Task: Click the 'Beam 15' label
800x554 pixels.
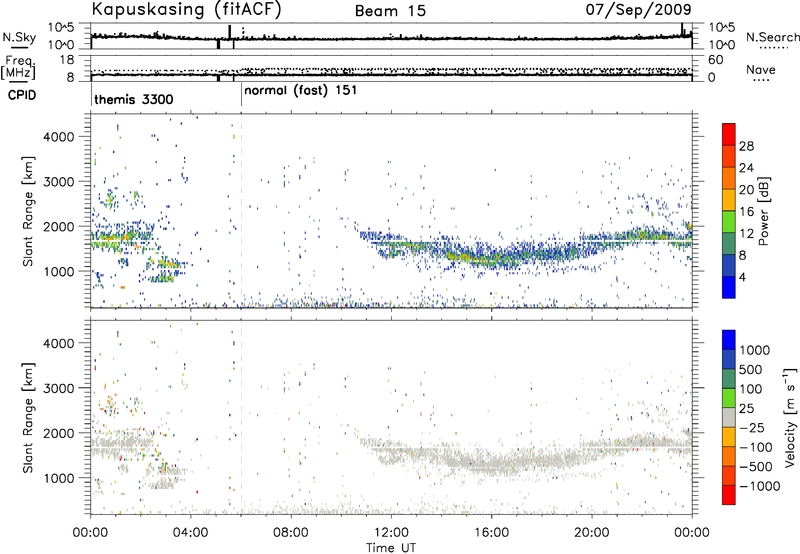Action: 390,11
